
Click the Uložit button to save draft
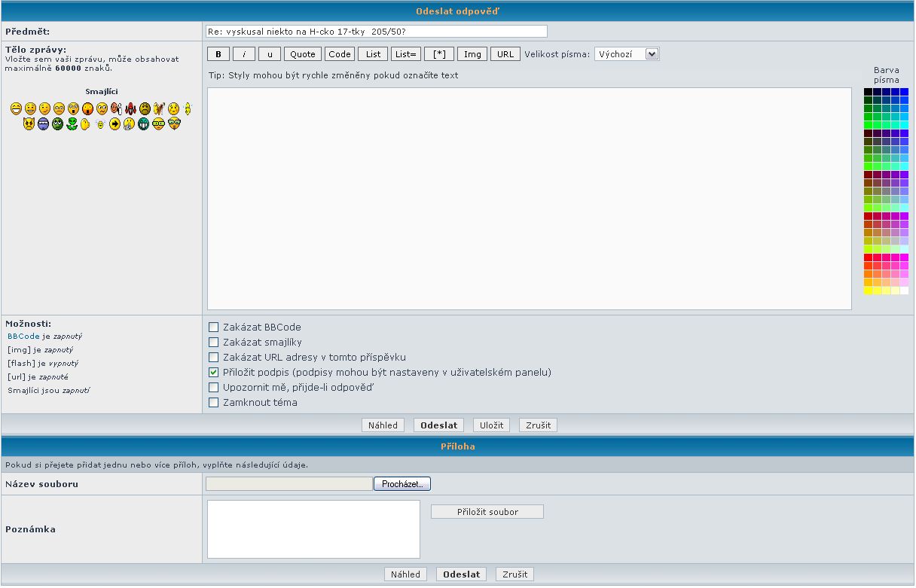(491, 425)
